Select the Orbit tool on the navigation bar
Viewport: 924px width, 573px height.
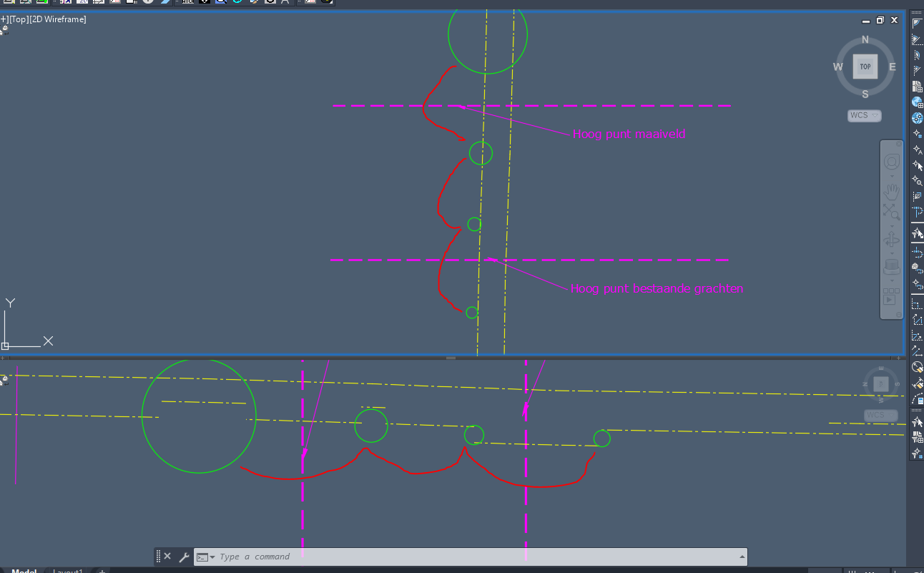pyautogui.click(x=891, y=240)
